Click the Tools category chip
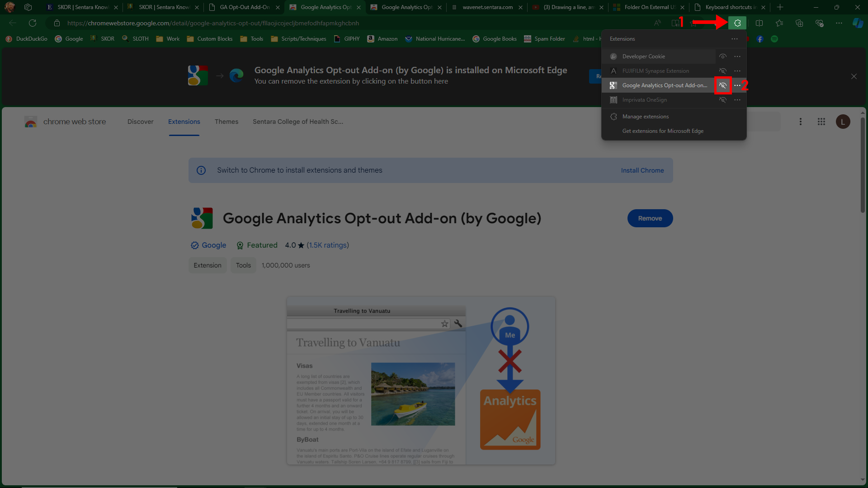868x488 pixels. 243,265
